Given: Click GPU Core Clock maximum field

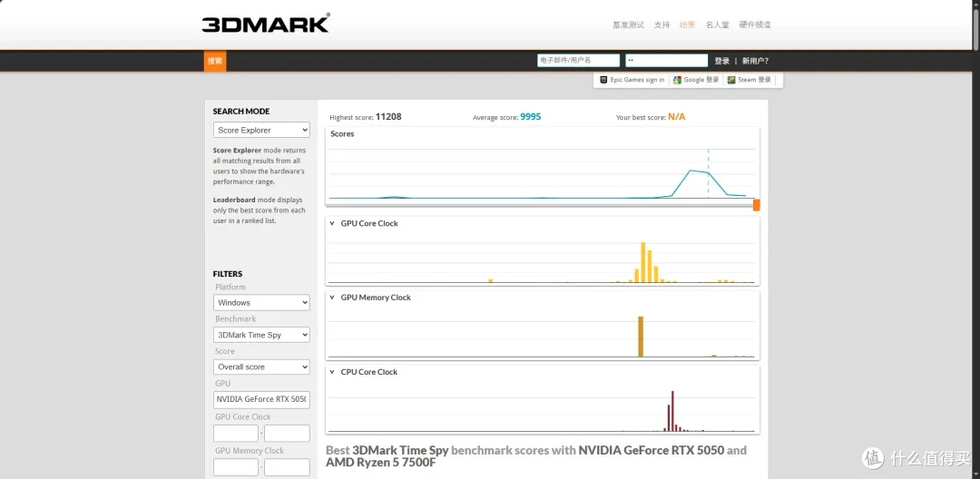Looking at the screenshot, I should pyautogui.click(x=287, y=434).
